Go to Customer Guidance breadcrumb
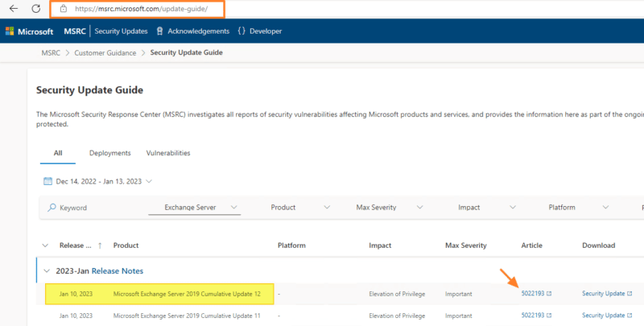 pyautogui.click(x=105, y=53)
